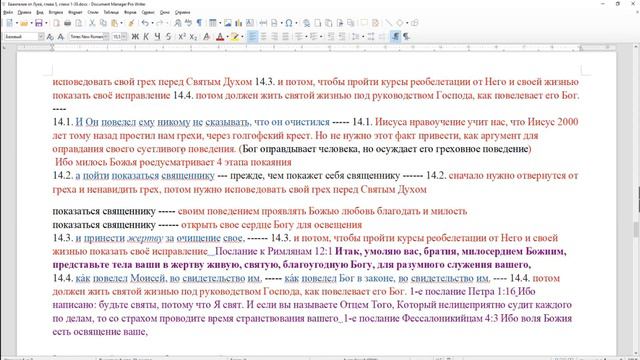
Task: Print the document
Action: click(x=67, y=23)
